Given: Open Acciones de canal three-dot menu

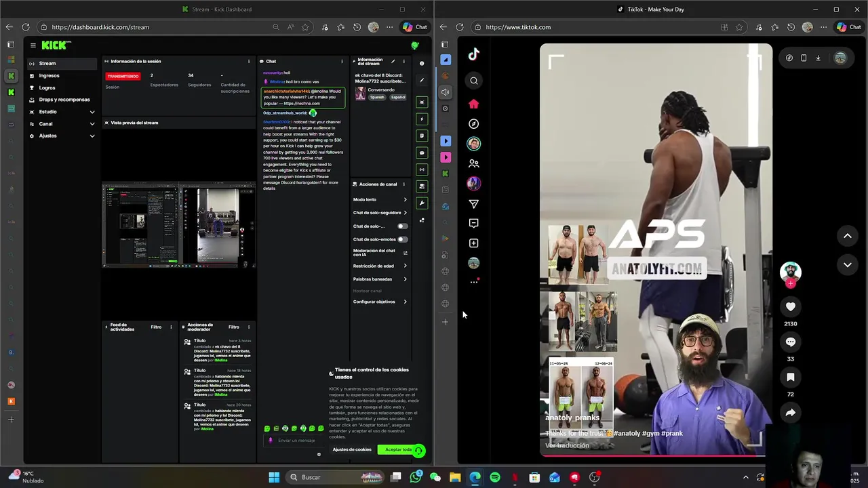Looking at the screenshot, I should [403, 184].
